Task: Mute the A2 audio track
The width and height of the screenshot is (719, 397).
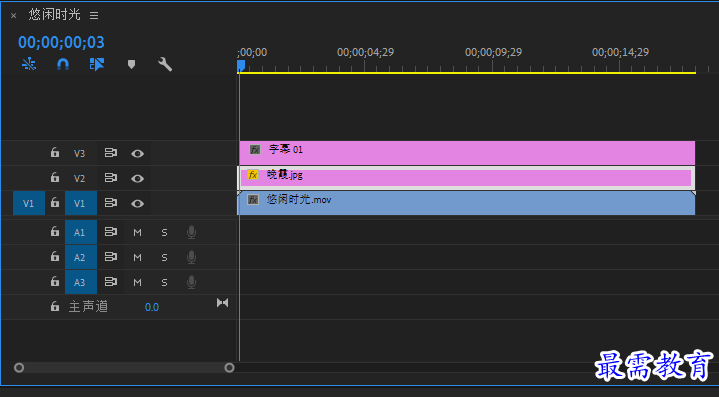Action: point(137,257)
